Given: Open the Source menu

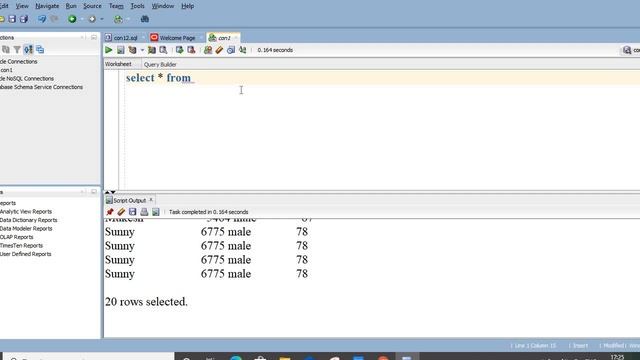Looking at the screenshot, I should [92, 6].
